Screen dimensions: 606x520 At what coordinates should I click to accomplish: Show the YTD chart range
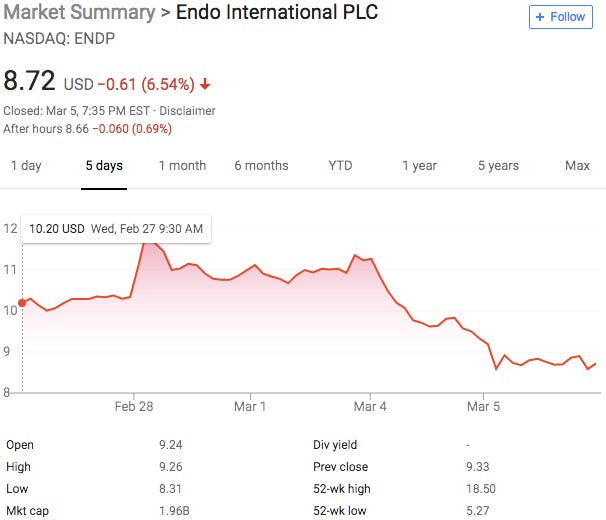click(340, 166)
